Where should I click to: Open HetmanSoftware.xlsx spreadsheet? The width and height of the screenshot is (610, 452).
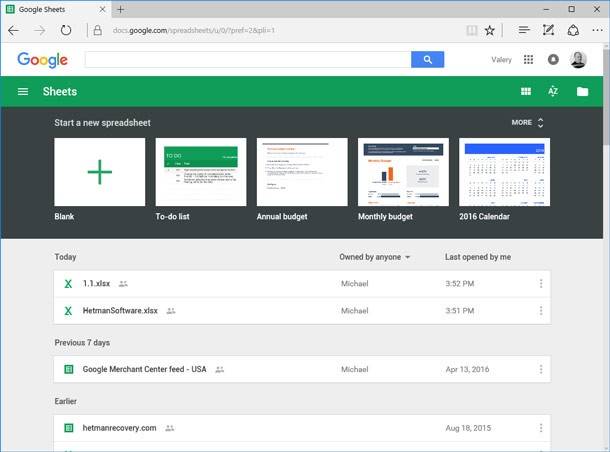tap(302, 311)
